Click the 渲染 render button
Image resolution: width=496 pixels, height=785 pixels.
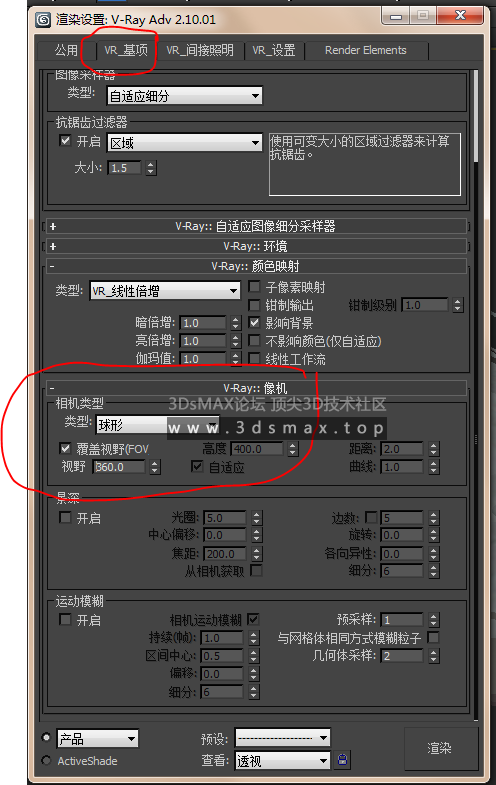point(439,748)
